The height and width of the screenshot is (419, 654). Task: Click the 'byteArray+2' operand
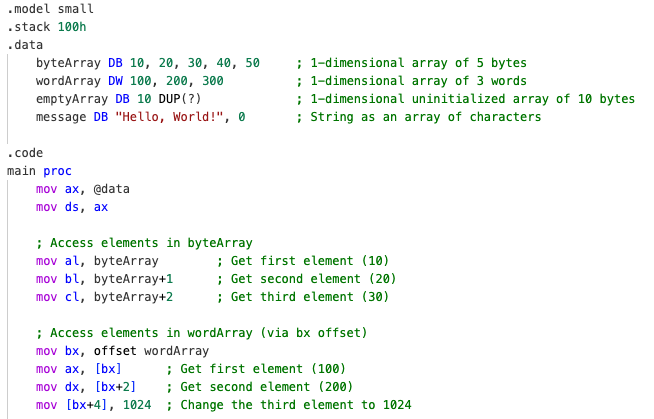click(133, 297)
